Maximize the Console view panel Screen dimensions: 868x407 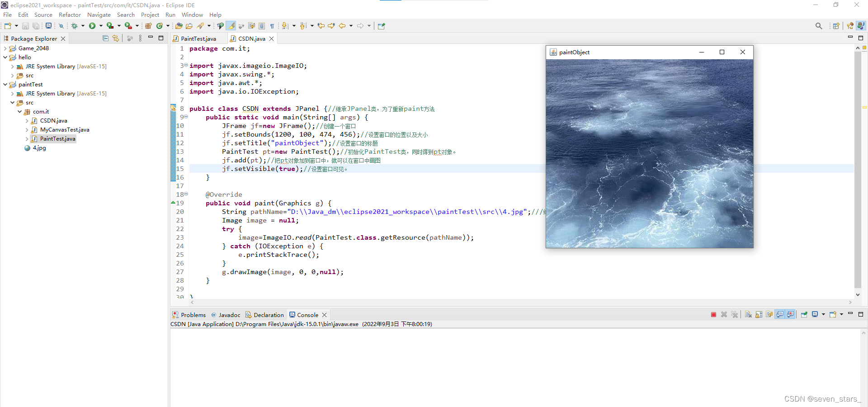click(x=861, y=314)
